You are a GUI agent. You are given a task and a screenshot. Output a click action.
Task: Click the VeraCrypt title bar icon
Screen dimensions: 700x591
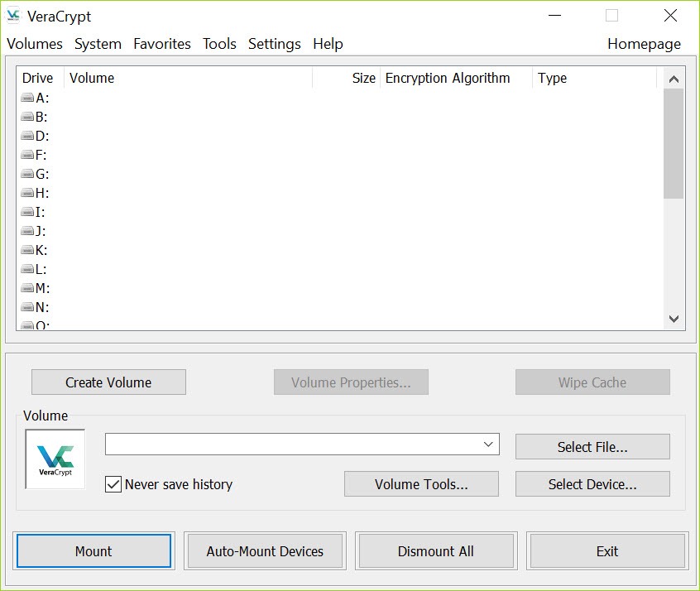pyautogui.click(x=13, y=16)
